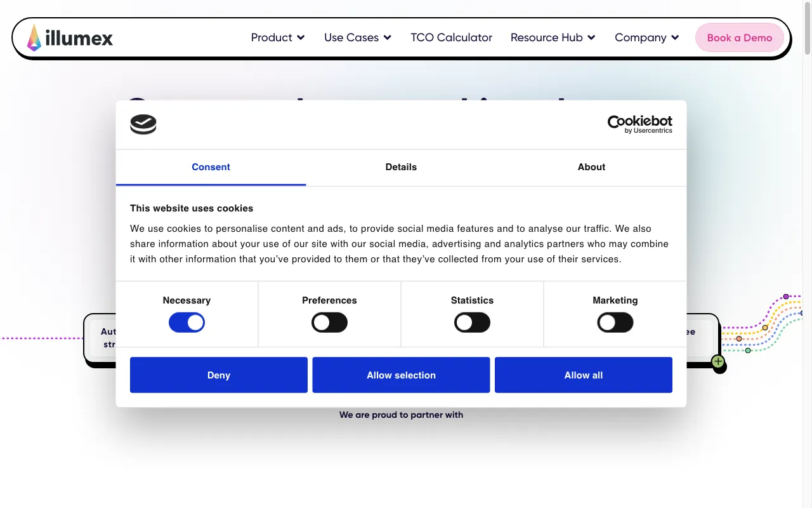Image resolution: width=812 pixels, height=508 pixels.
Task: Click the Cookiebot checkmark logo icon
Action: pyautogui.click(x=143, y=124)
